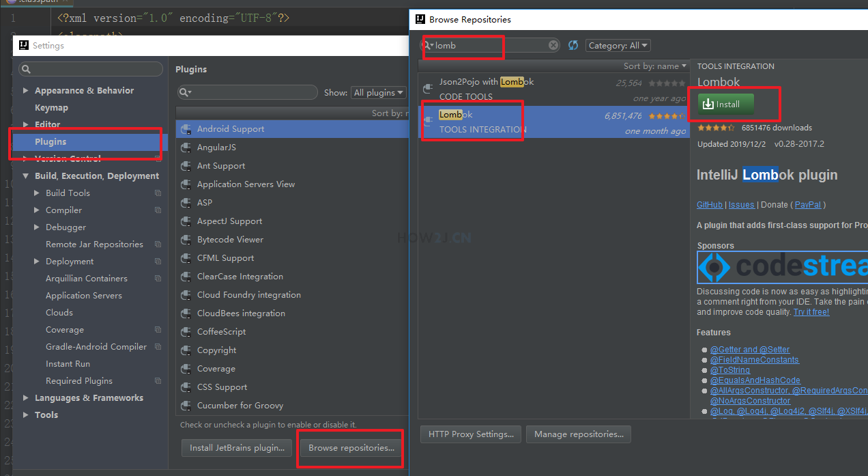Viewport: 868px width, 476px height.
Task: Open Application Servers settings
Action: tap(84, 296)
